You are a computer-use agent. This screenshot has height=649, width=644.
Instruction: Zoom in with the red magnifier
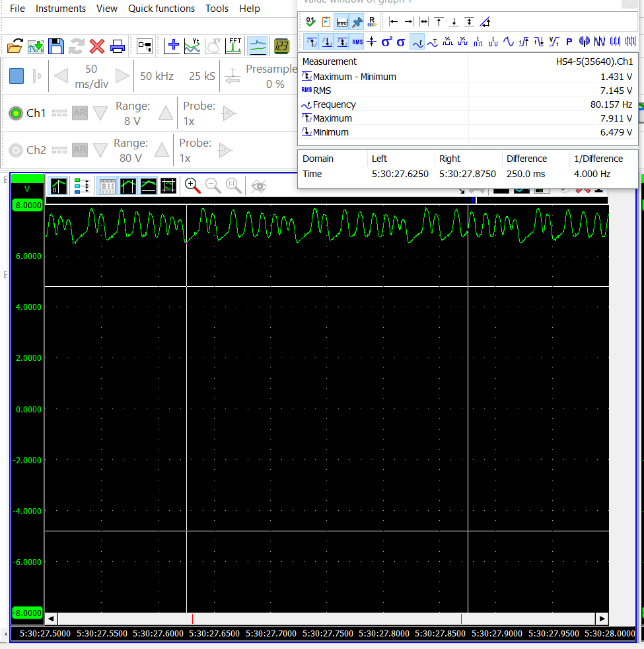click(x=192, y=186)
